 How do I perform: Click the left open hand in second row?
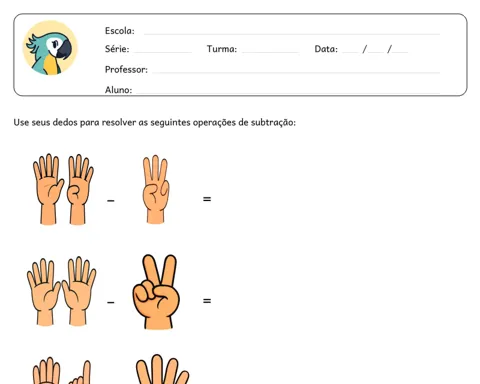pyautogui.click(x=44, y=292)
